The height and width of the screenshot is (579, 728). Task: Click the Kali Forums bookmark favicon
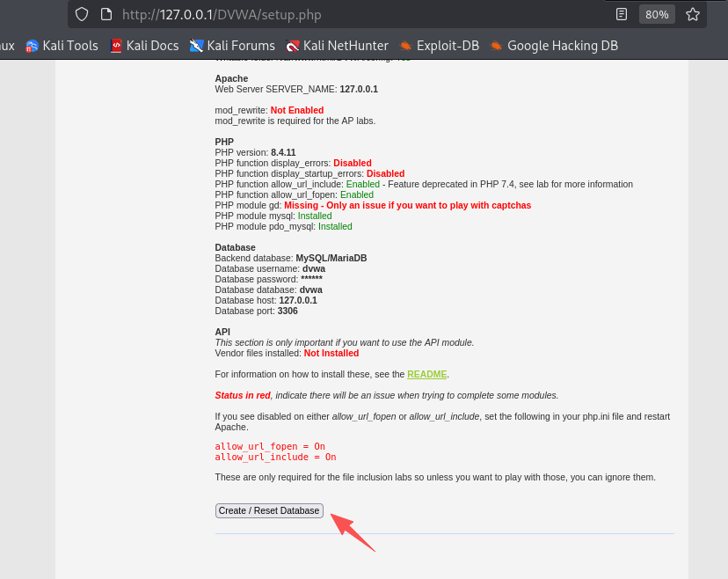pyautogui.click(x=196, y=46)
